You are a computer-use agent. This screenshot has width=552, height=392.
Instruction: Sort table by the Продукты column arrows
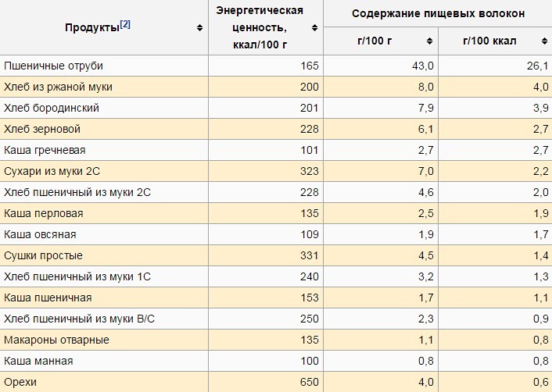coord(200,27)
